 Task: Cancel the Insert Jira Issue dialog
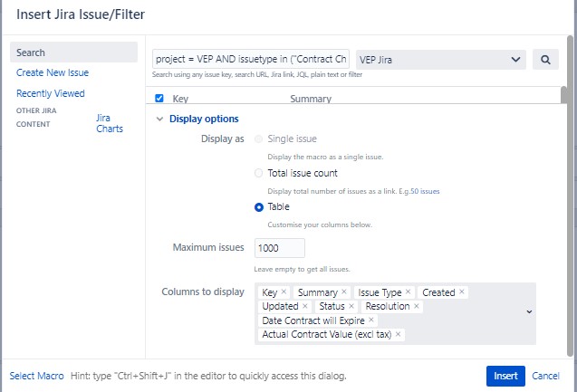tap(545, 376)
